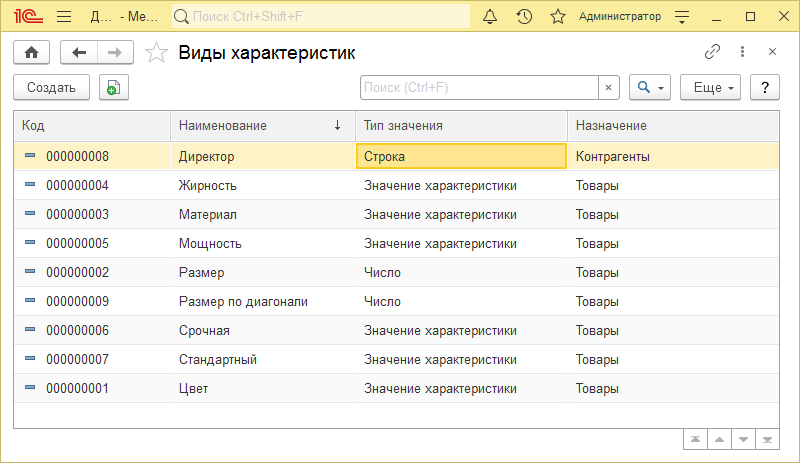The image size is (800, 463).
Task: Open notifications bell icon
Action: coord(490,16)
